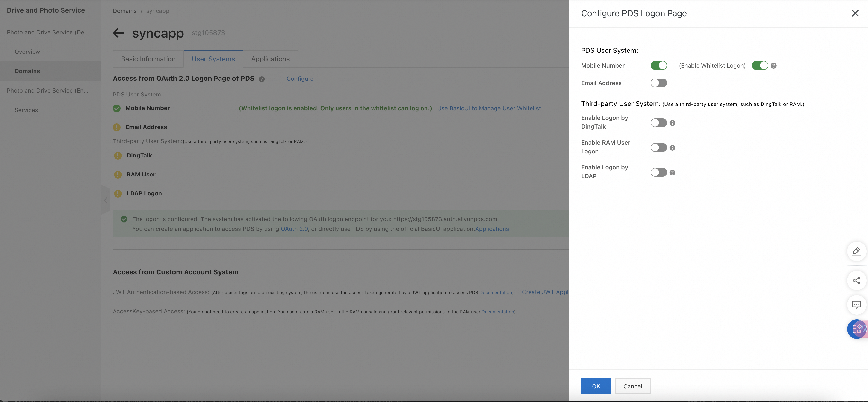Switch to the Basic Information tab
This screenshot has height=402, width=868.
coord(148,59)
